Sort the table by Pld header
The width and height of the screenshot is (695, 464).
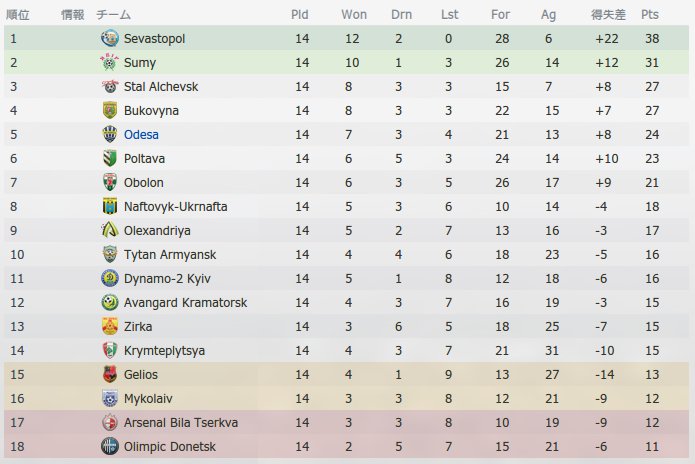pyautogui.click(x=300, y=15)
